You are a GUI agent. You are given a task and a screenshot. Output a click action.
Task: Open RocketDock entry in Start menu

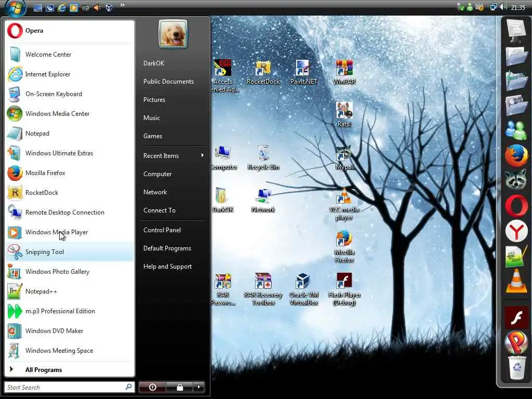point(70,192)
